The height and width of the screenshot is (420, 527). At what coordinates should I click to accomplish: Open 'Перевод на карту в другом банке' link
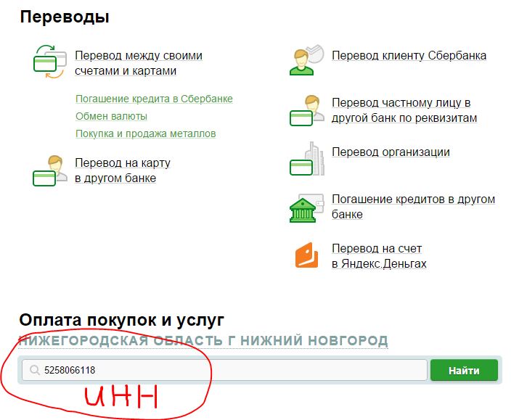coord(123,170)
